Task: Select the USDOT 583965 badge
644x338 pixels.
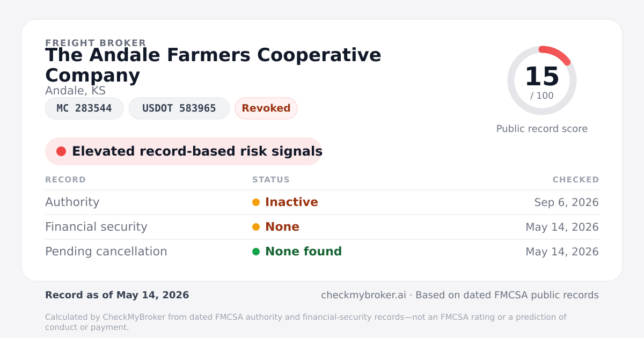Action: pos(179,108)
